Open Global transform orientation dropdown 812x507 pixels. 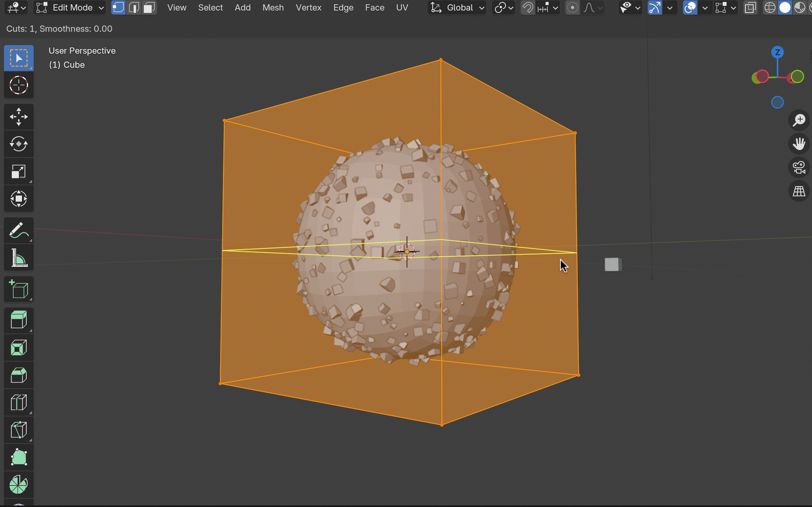[x=457, y=7]
